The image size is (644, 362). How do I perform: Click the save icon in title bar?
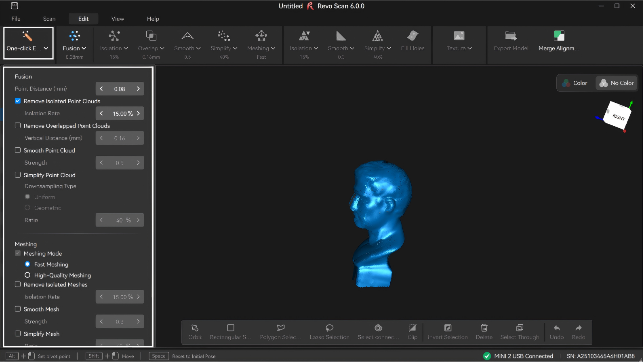click(15, 6)
